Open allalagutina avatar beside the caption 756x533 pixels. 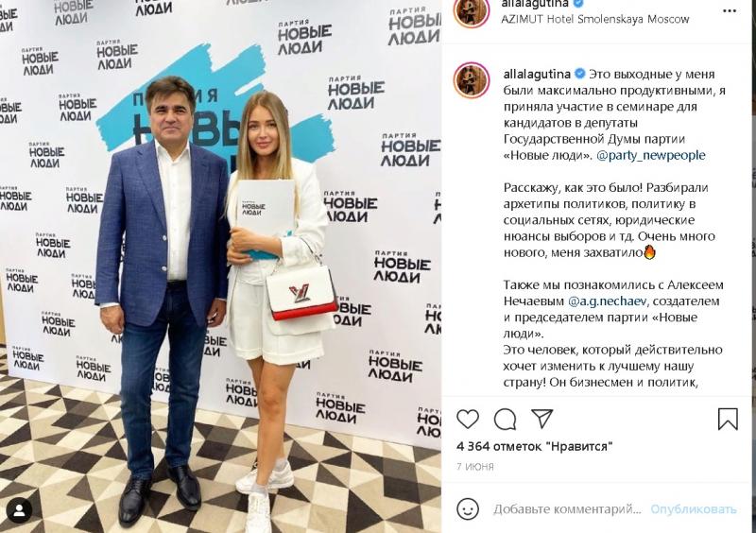pos(472,80)
